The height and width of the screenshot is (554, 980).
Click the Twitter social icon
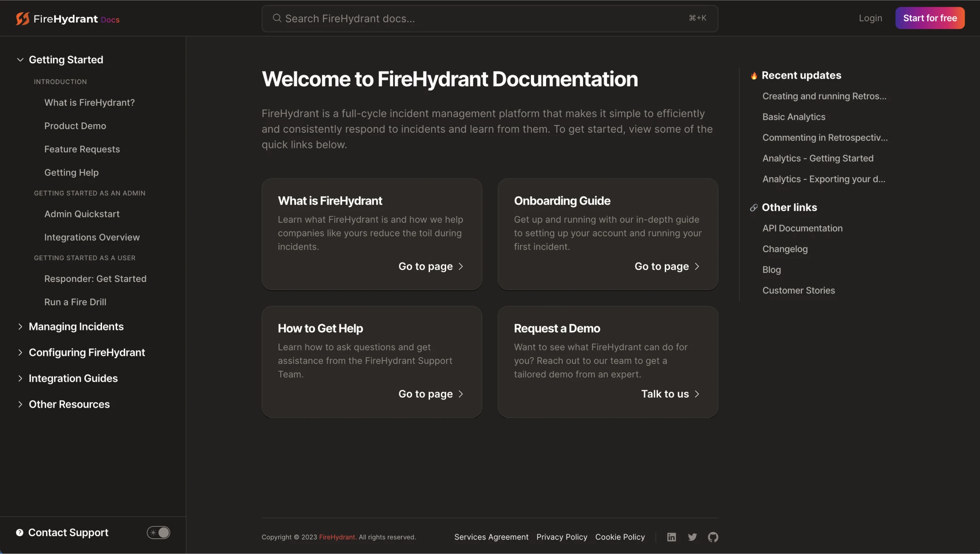692,537
